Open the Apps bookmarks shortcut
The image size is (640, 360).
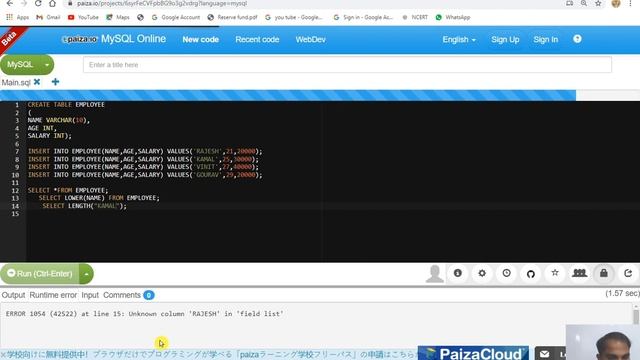point(18,17)
